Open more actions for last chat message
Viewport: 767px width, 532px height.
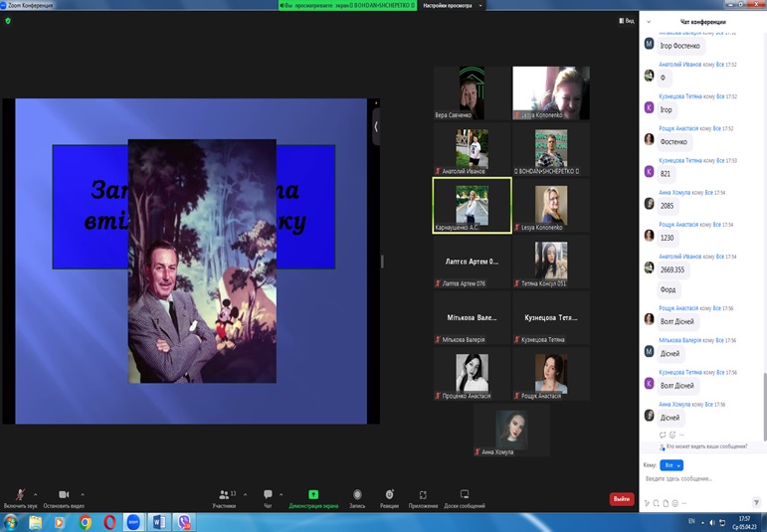point(681,435)
